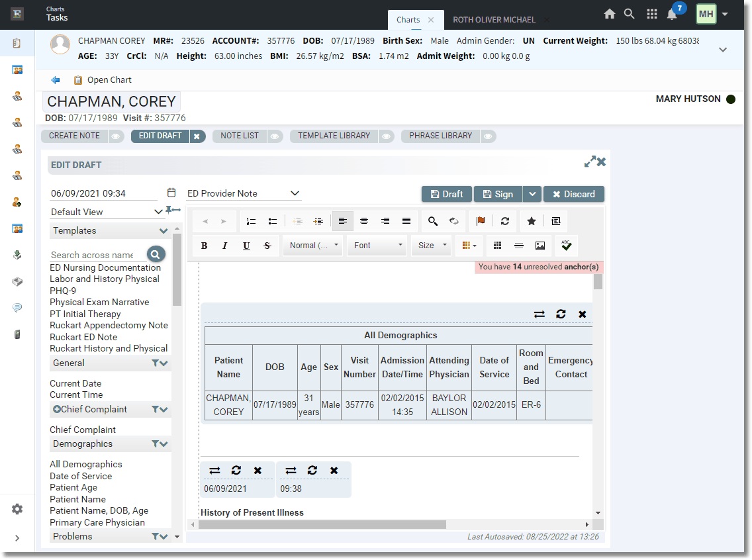
Task: Increase indent of the paragraph
Action: point(318,221)
